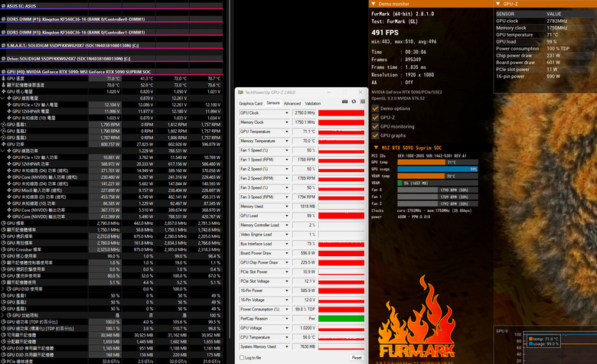Click the GPU [#0] RTX 5090 group icon
The height and width of the screenshot is (364, 597).
pos(3,72)
